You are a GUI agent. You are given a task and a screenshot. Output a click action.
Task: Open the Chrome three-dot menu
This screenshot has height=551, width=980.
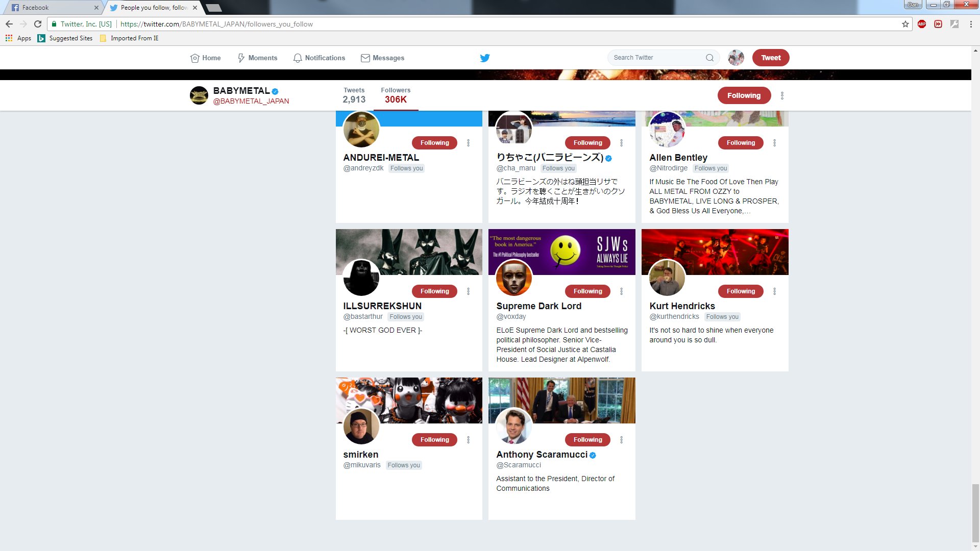click(x=970, y=24)
